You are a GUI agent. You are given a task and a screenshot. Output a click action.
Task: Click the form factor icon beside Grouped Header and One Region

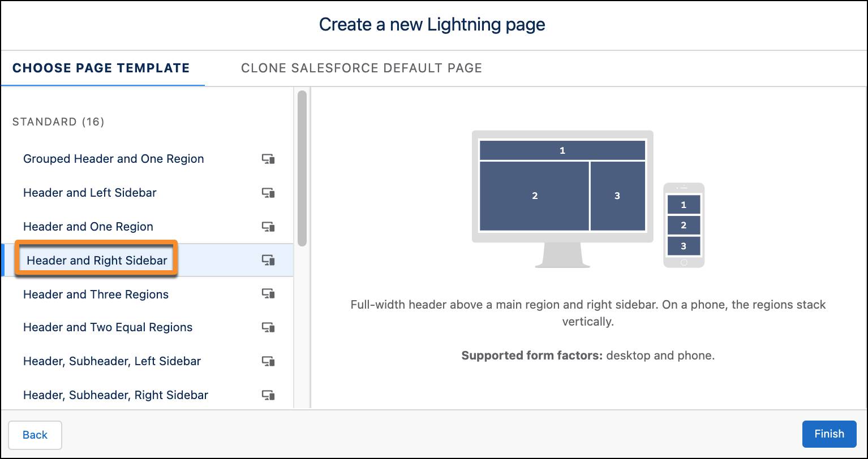coord(269,159)
